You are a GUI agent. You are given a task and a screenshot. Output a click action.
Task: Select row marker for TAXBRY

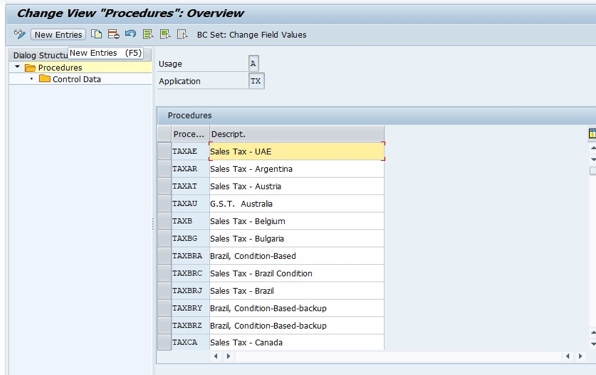point(165,308)
